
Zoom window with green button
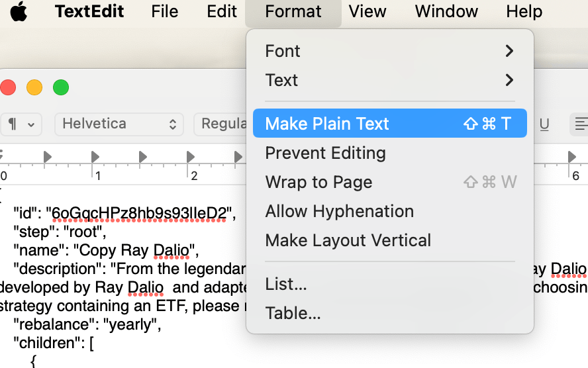tap(61, 87)
